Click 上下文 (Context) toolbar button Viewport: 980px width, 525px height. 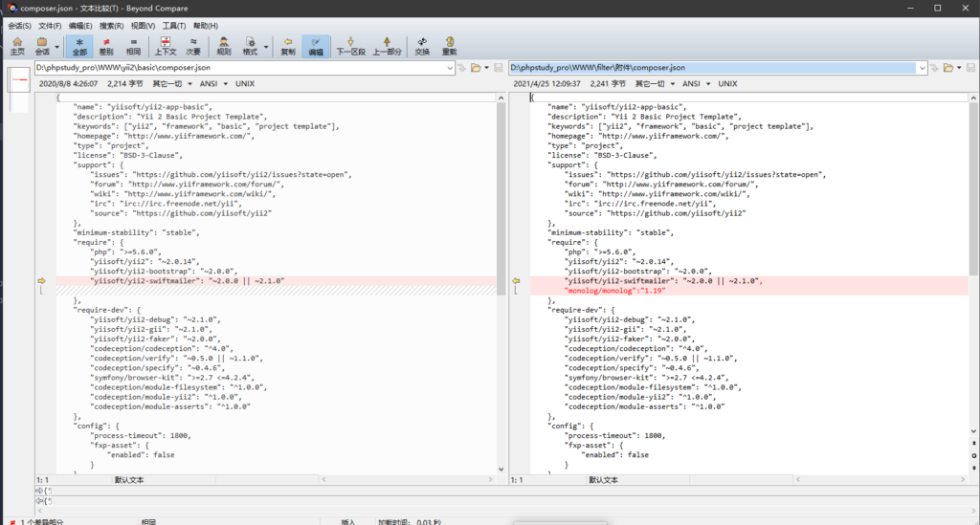(166, 46)
